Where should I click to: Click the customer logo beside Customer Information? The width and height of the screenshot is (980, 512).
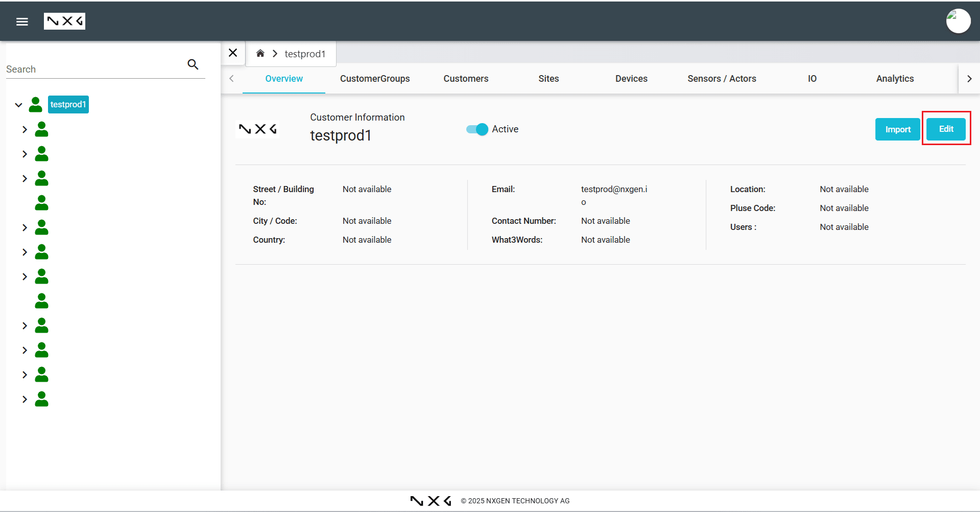pos(257,129)
